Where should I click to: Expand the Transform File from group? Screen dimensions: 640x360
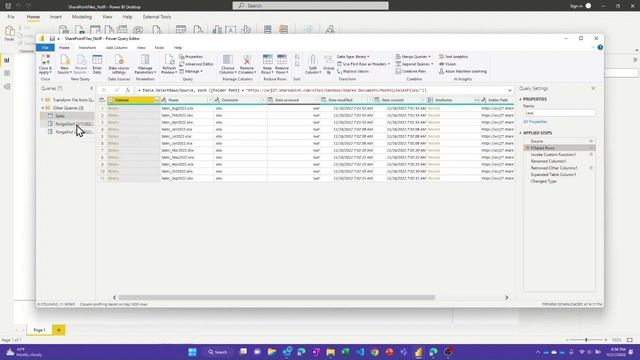click(x=42, y=100)
